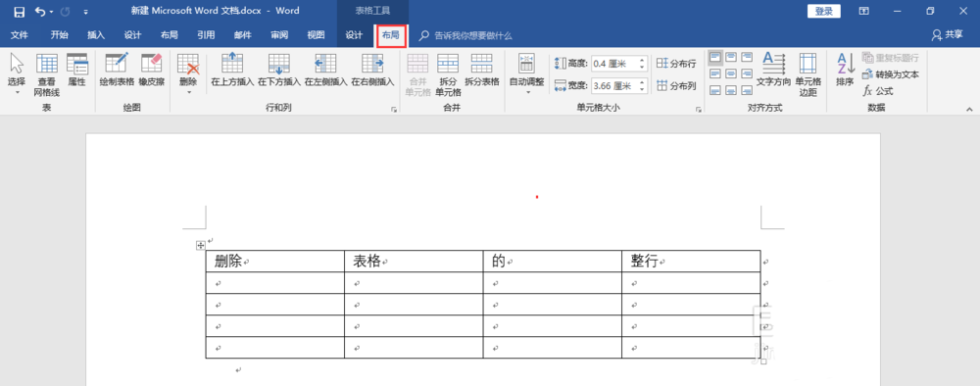Click the 宽度 column width input field

613,85
